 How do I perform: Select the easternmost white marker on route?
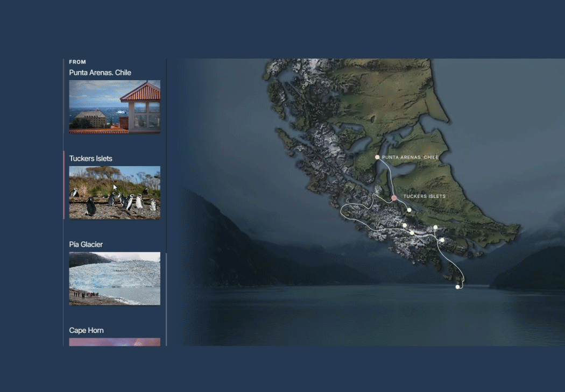coord(442,240)
